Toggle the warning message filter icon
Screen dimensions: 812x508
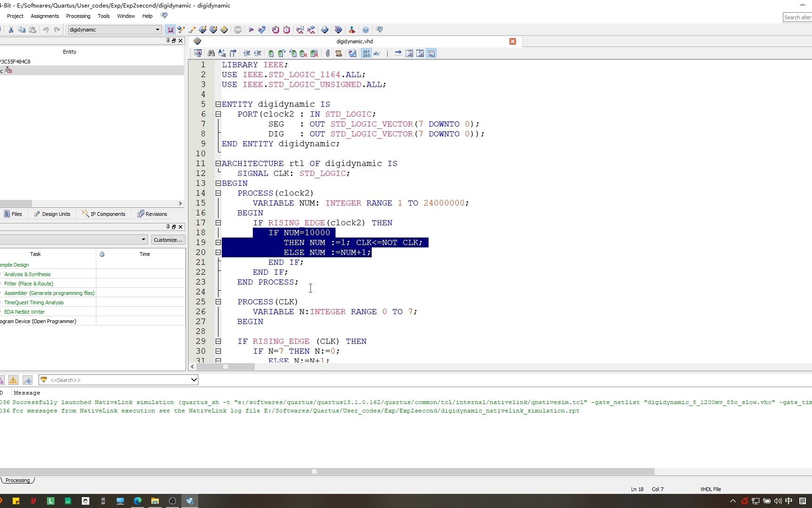tap(13, 380)
